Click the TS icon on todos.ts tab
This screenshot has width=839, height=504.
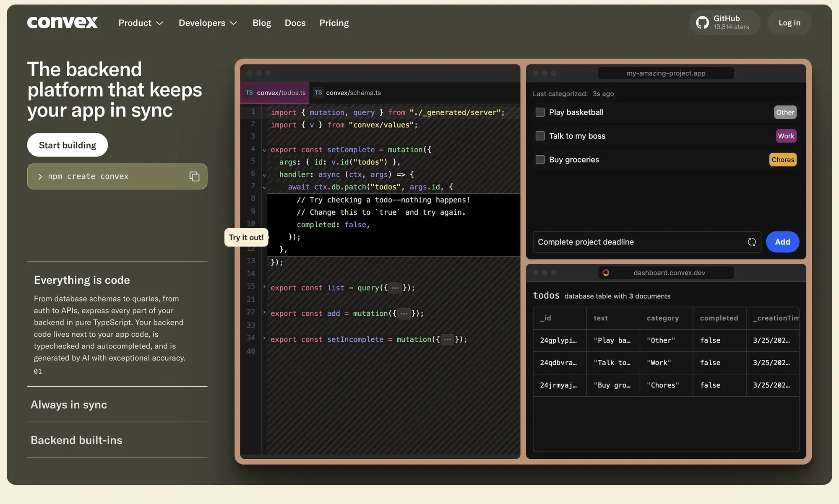[x=249, y=93]
